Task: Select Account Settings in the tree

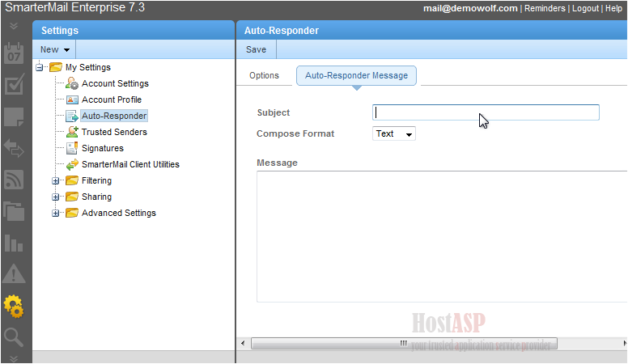Action: [x=116, y=83]
